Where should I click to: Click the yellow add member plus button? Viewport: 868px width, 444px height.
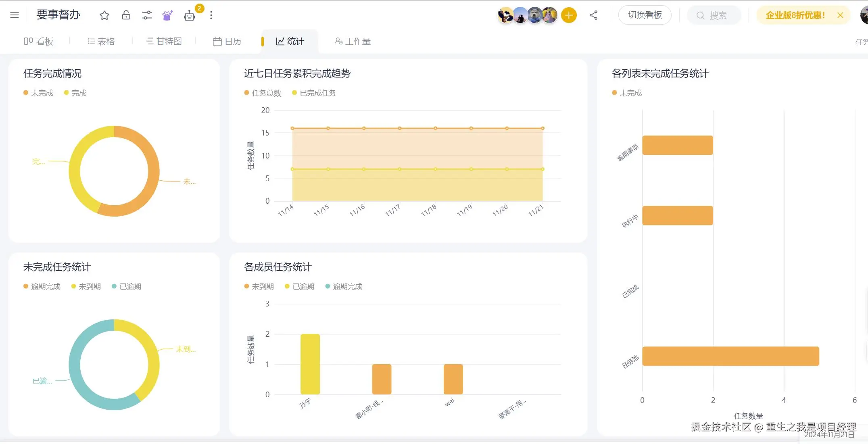568,15
